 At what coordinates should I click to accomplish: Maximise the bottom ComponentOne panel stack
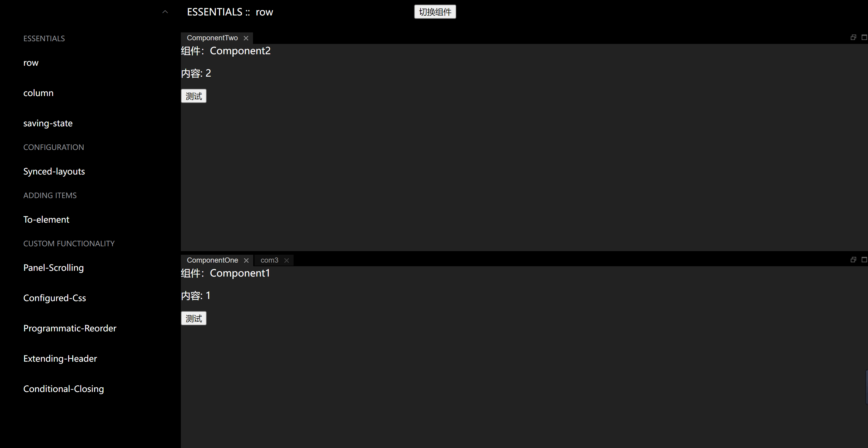coord(864,260)
